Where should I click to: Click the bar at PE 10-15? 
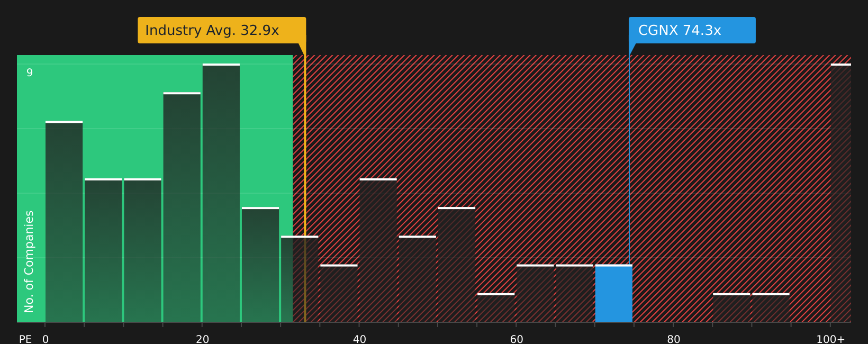143,250
